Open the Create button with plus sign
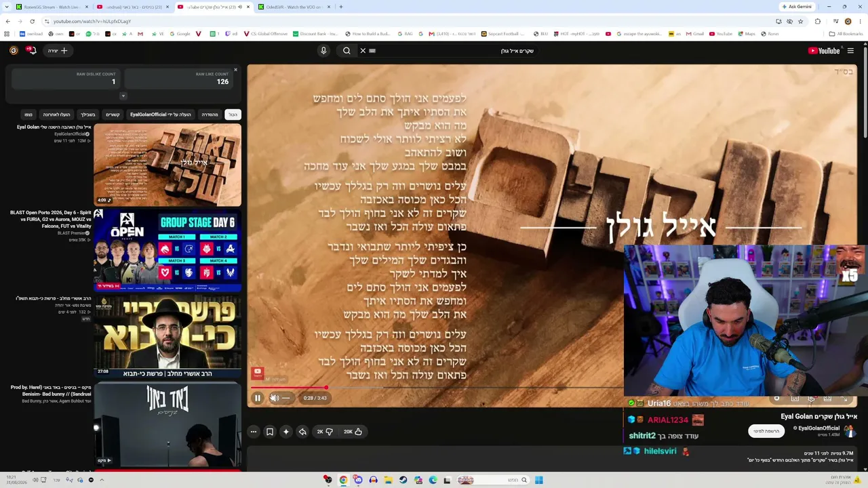 (x=58, y=51)
